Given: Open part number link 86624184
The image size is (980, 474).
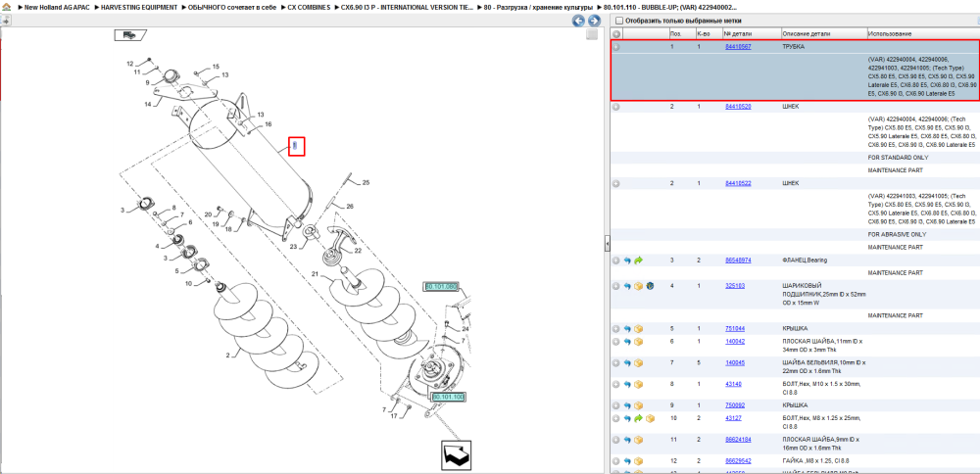Looking at the screenshot, I should [738, 440].
